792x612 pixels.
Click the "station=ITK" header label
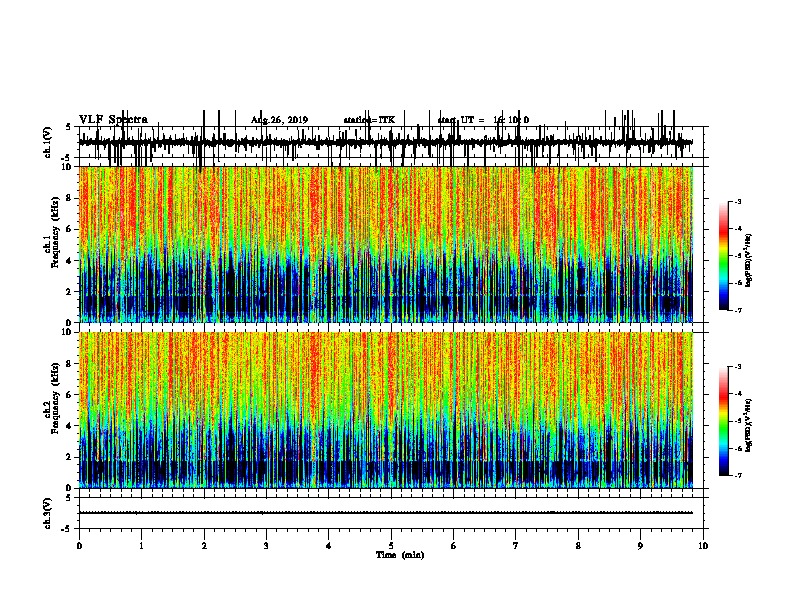click(x=369, y=120)
